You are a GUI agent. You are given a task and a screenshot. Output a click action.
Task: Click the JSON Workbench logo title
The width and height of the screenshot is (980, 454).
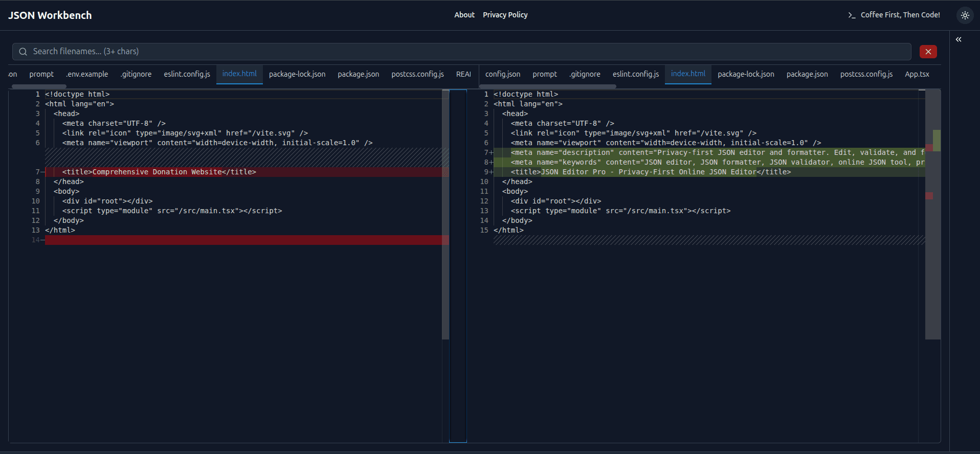click(50, 15)
